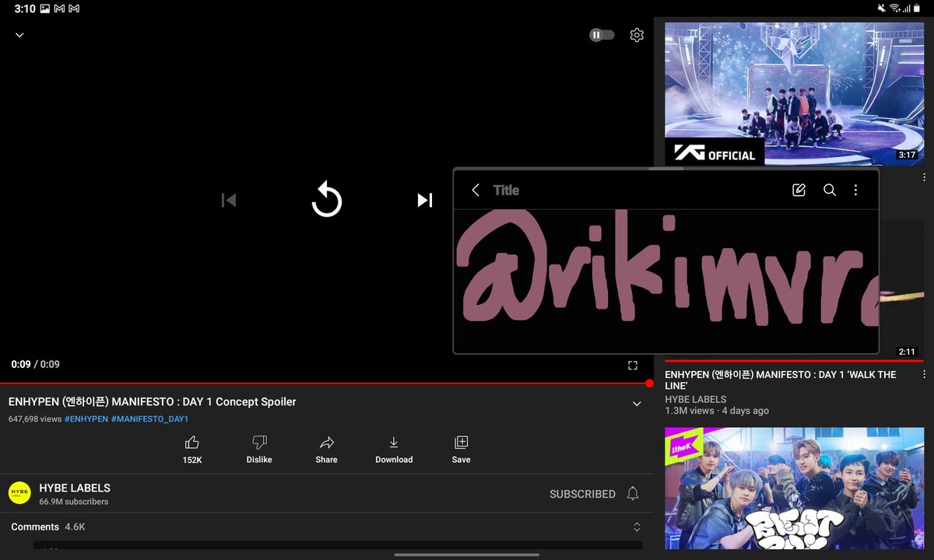Screen dimensions: 934x560
Task: Click the 66.9M subscribers text
Action: point(74,502)
